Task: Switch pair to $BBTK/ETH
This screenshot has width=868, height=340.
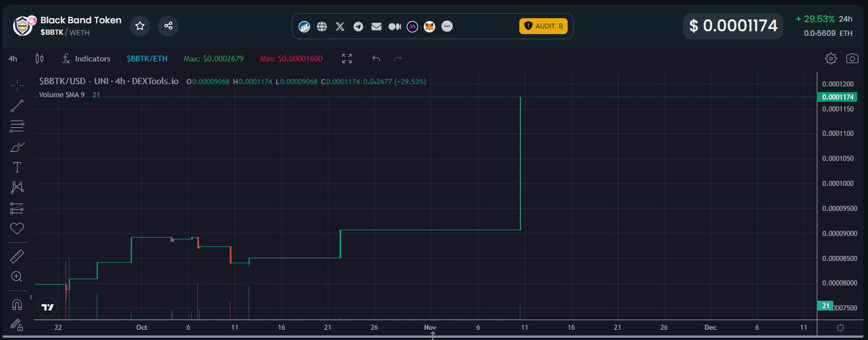Action: click(147, 59)
